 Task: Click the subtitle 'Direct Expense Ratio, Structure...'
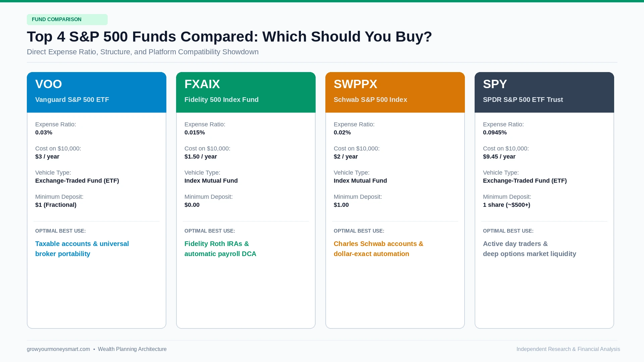click(143, 52)
